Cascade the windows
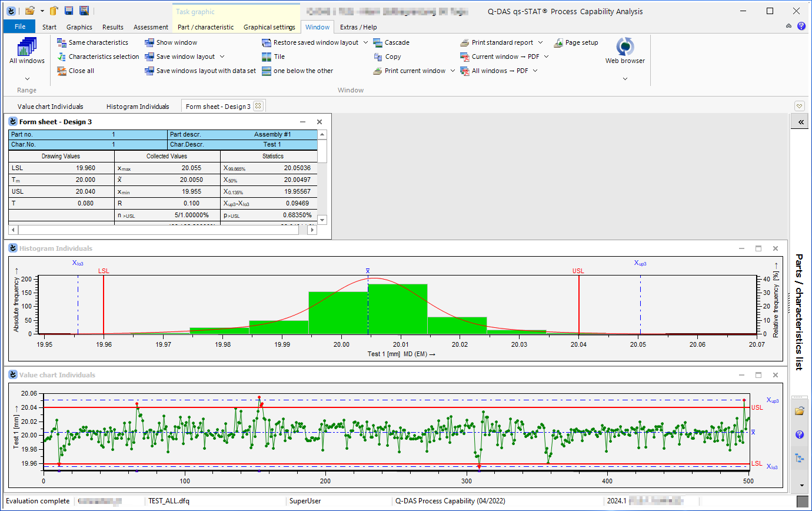This screenshot has height=511, width=812. (x=391, y=42)
